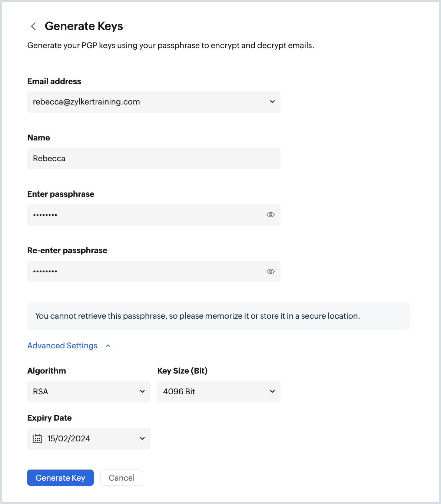Go back using the left chevron icon
The image size is (441, 504).
click(33, 26)
